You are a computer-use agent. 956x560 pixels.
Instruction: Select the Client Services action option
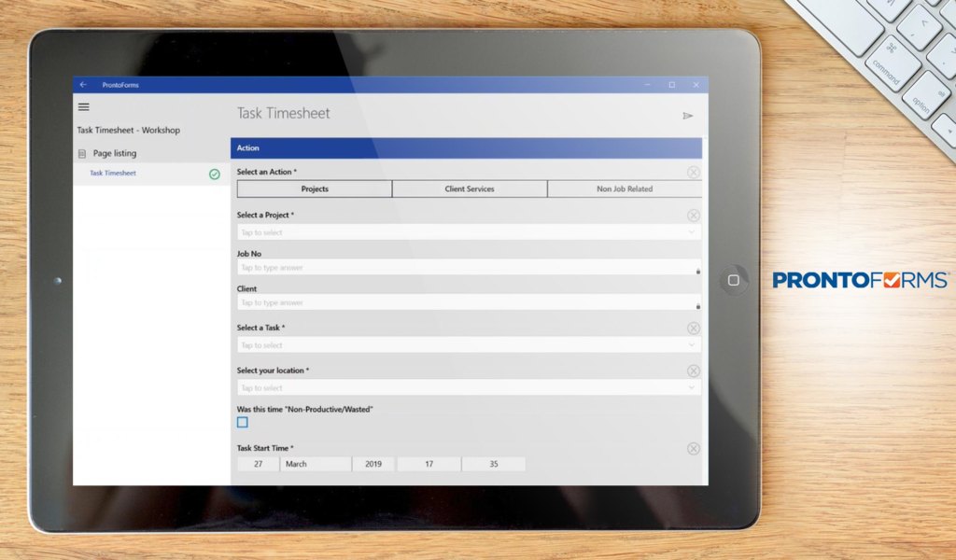(470, 189)
